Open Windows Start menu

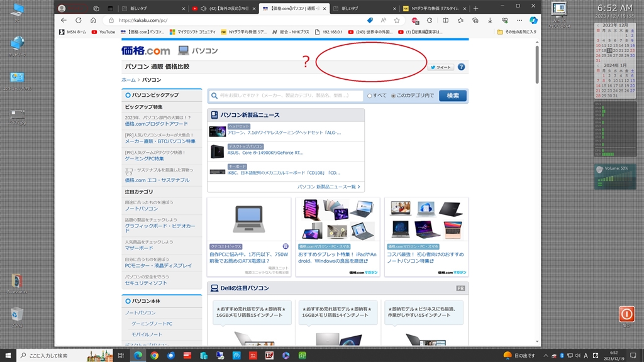pos(8,356)
